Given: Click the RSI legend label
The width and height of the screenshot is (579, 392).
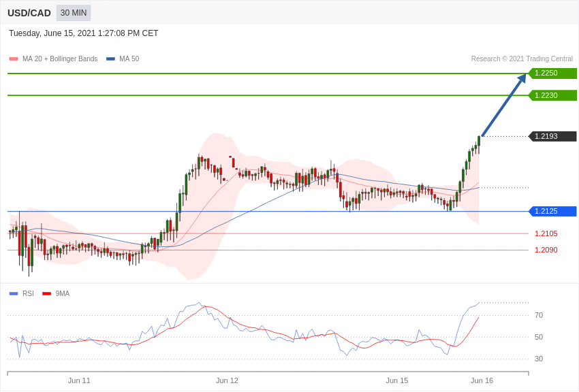Looking at the screenshot, I should (x=28, y=294).
